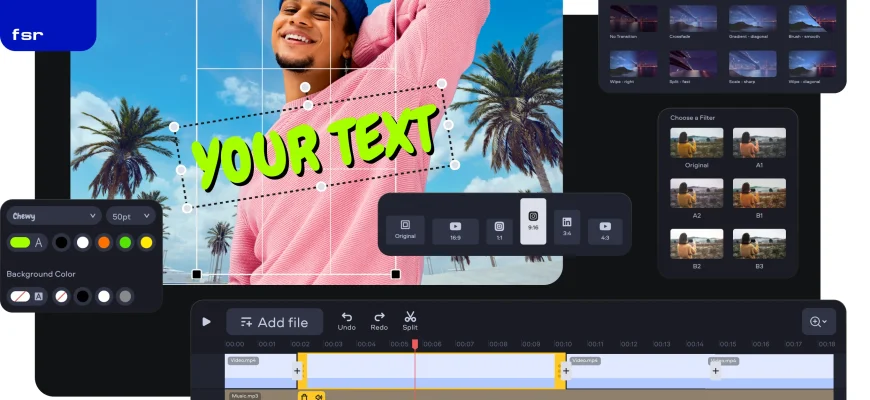Open the 50pt font size dropdown
870x400 pixels.
[131, 216]
